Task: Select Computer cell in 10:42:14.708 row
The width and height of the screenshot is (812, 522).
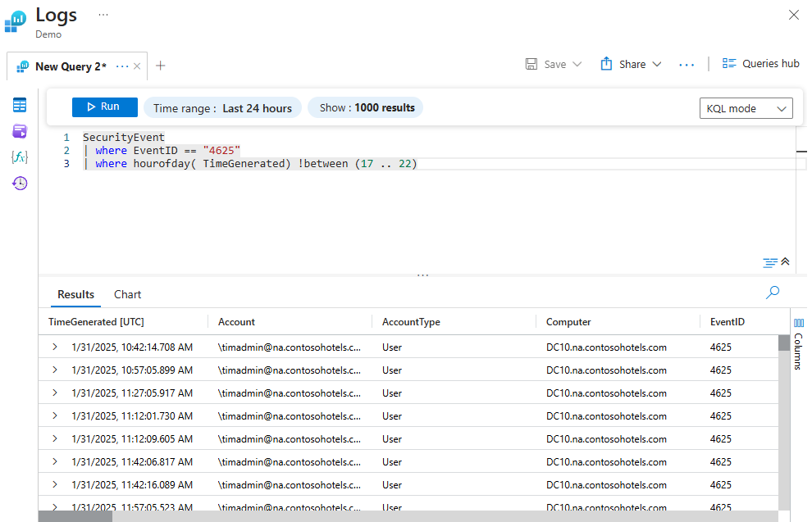Action: 606,347
